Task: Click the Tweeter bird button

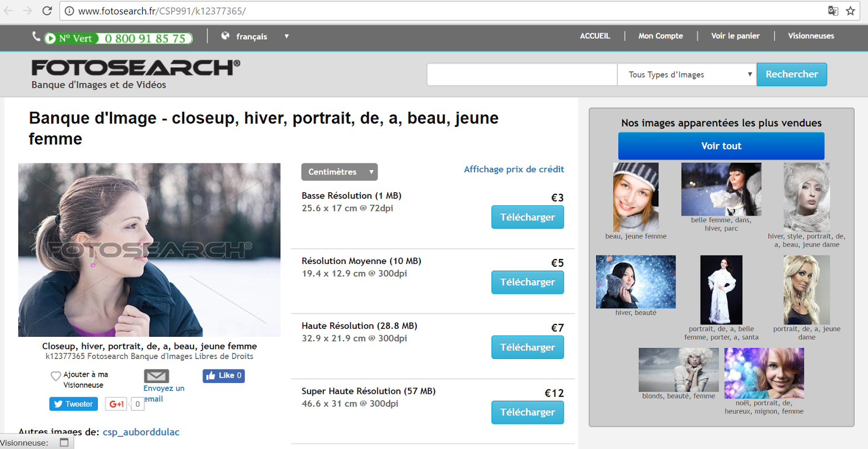Action: [x=73, y=404]
